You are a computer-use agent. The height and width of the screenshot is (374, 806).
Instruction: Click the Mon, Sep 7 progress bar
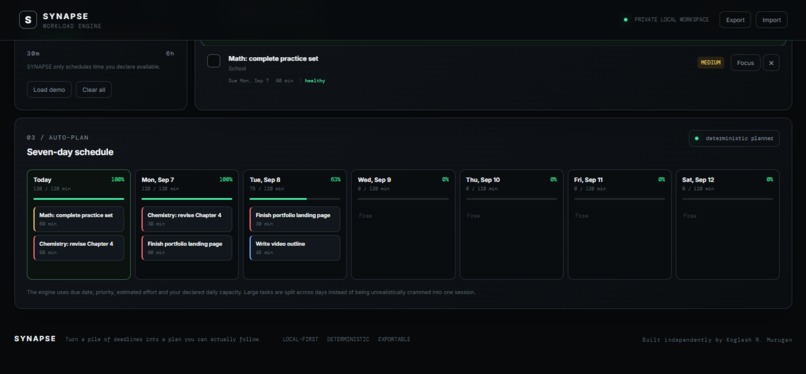[187, 199]
